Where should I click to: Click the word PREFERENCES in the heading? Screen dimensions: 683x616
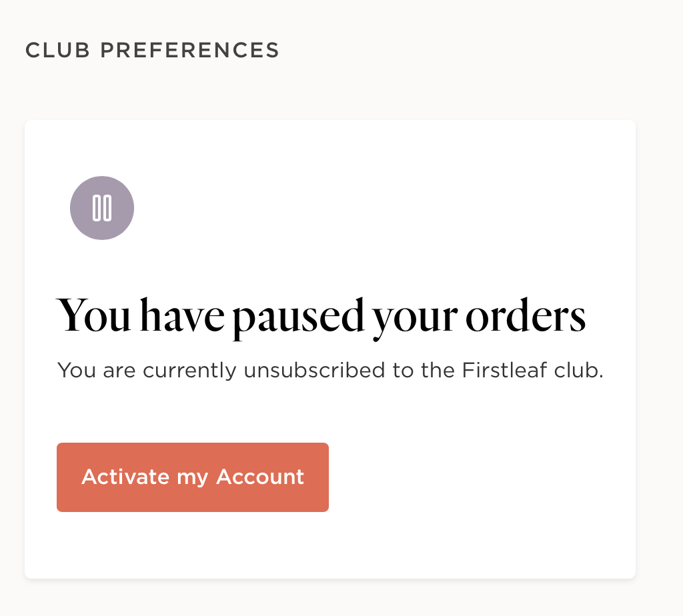(x=189, y=50)
